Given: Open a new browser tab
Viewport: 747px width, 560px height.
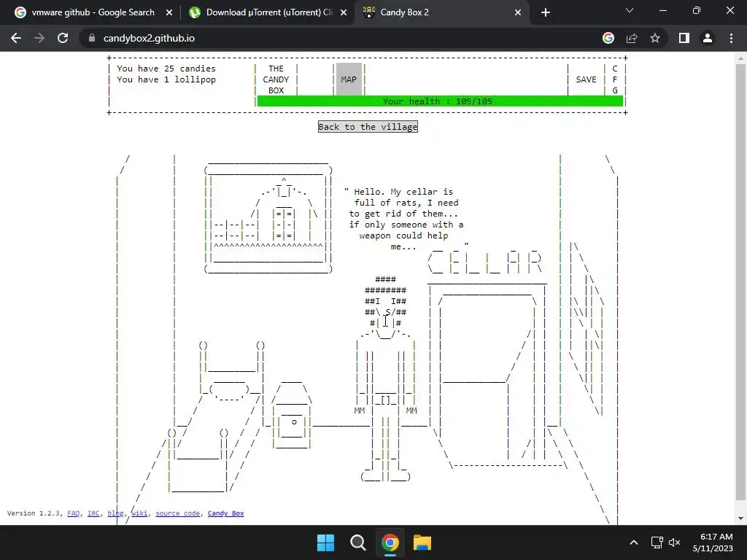Looking at the screenshot, I should pos(546,12).
